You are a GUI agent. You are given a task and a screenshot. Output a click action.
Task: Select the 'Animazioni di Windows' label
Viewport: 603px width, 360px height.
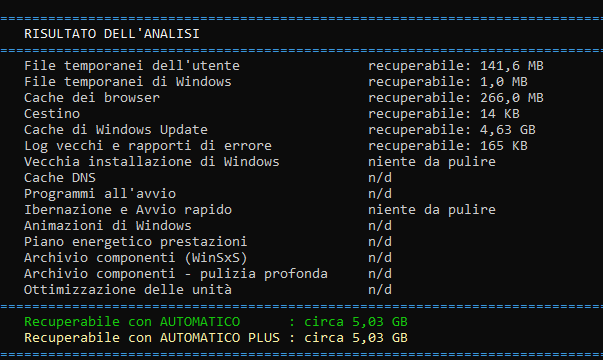click(108, 225)
